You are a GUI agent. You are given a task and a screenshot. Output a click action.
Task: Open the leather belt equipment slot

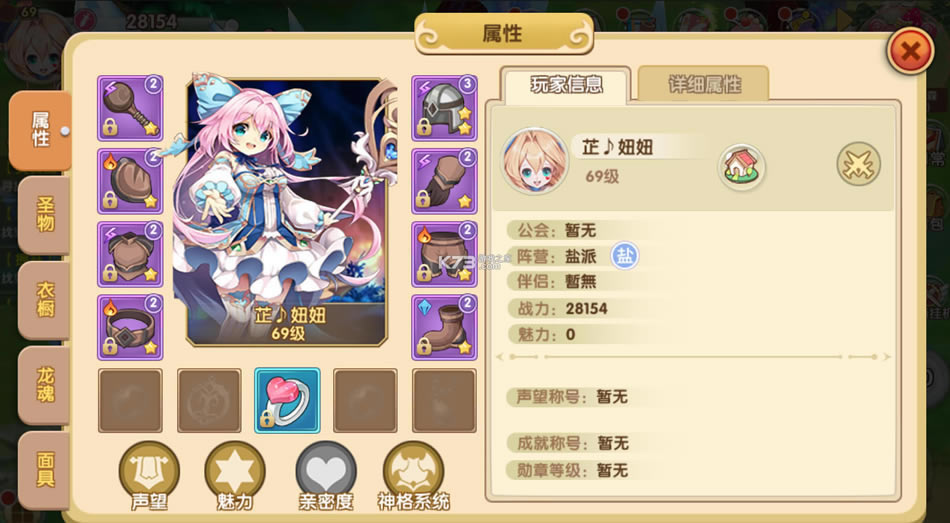click(x=130, y=327)
